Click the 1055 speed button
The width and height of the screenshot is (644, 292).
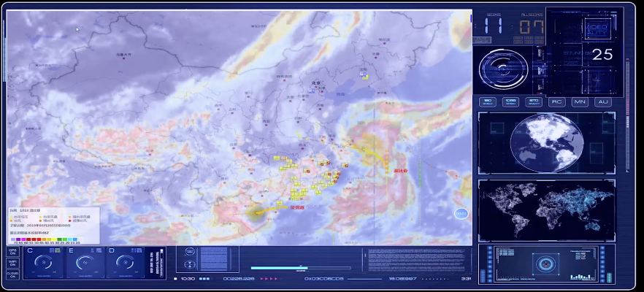(x=510, y=102)
